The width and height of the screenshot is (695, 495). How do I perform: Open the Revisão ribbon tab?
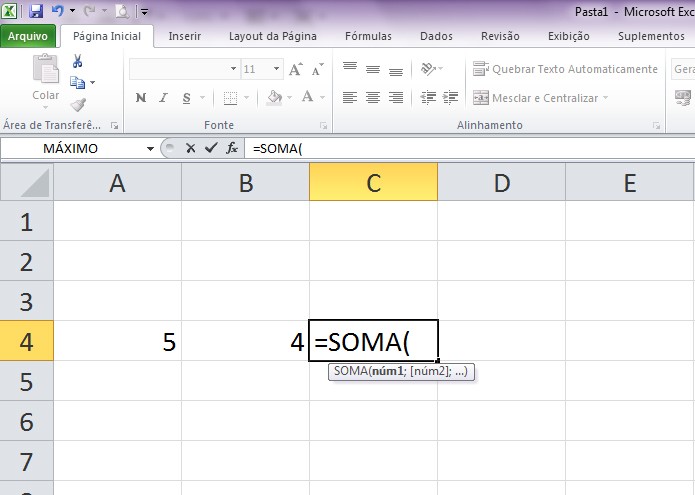tap(500, 36)
